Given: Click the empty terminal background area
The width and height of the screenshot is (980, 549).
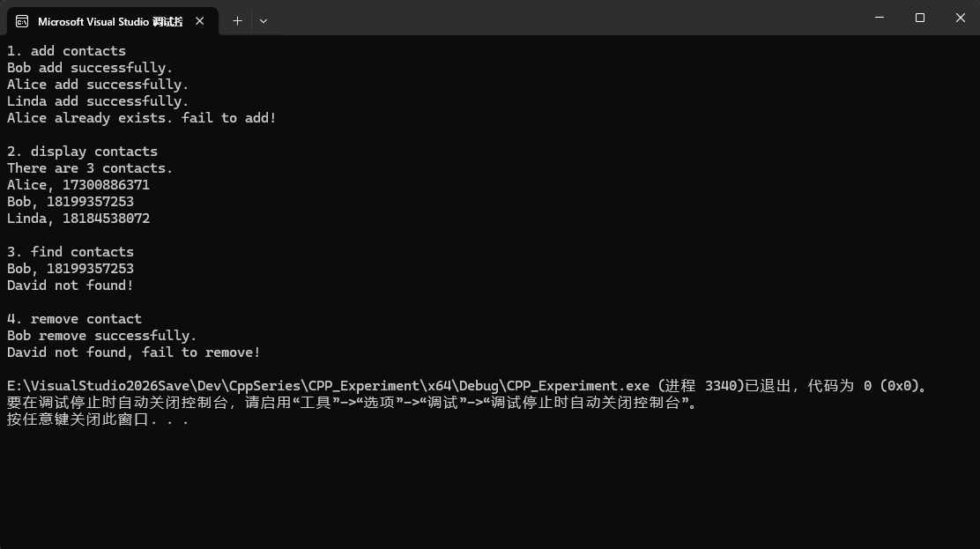Looking at the screenshot, I should (x=485, y=493).
